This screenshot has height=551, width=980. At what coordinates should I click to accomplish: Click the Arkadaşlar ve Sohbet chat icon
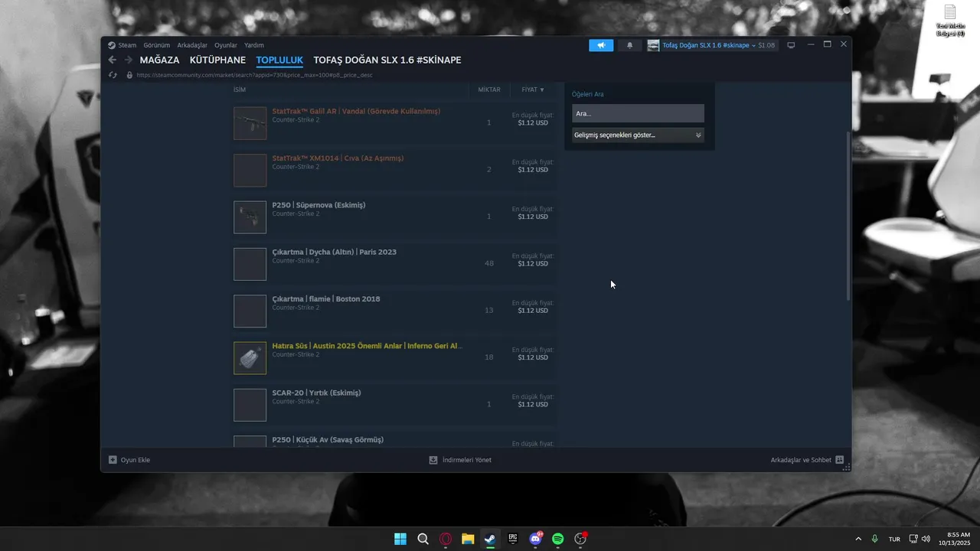(839, 460)
